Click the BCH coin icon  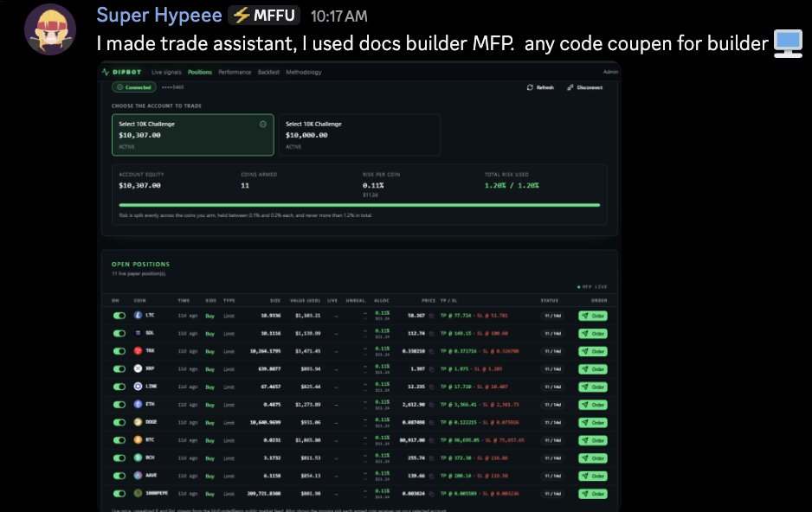[x=138, y=458]
